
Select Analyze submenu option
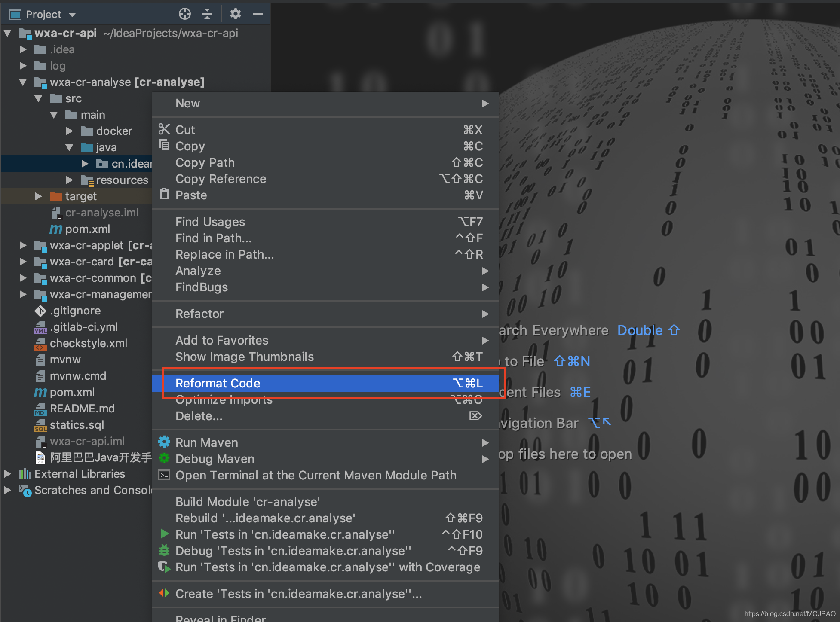click(197, 271)
